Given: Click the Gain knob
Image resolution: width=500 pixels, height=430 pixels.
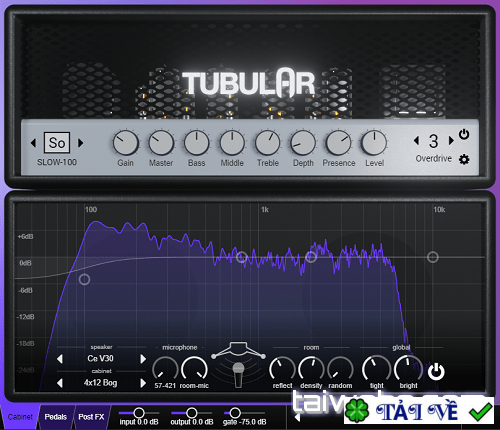Looking at the screenshot, I should click(x=126, y=143).
